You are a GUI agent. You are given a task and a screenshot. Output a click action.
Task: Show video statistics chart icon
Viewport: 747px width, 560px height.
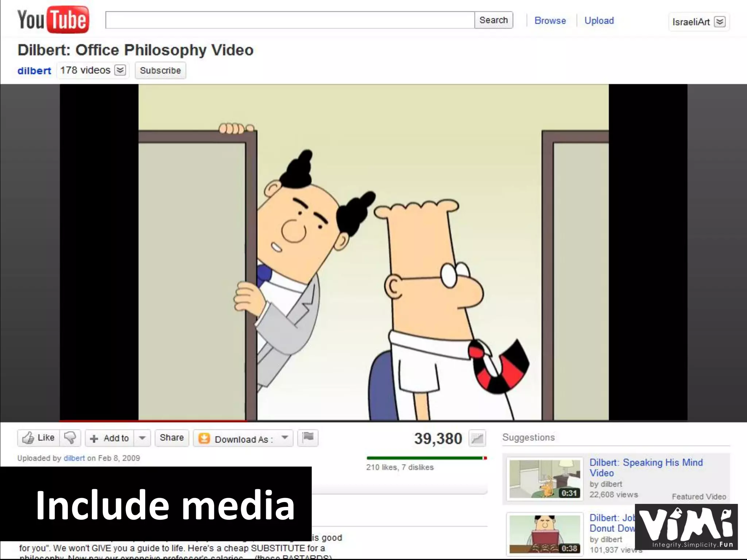(x=477, y=438)
